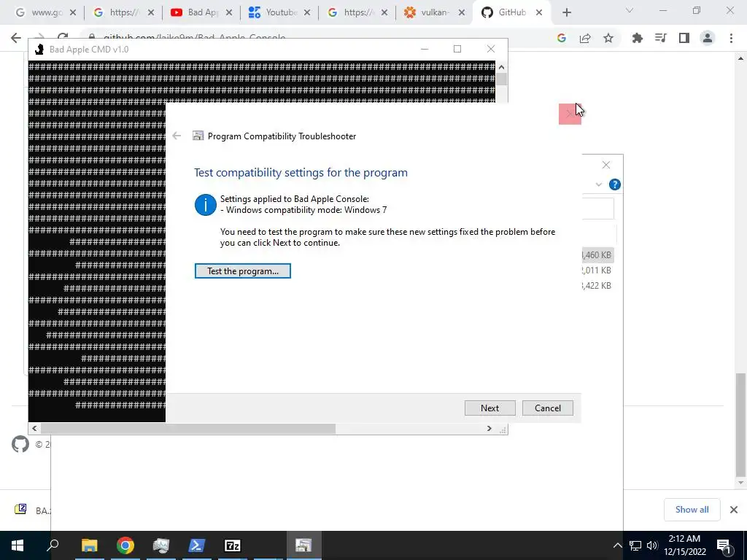747x560 pixels.
Task: Open Chrome from taskbar
Action: [125, 545]
